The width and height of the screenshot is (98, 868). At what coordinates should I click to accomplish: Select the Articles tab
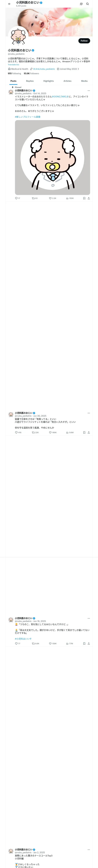pos(67,81)
